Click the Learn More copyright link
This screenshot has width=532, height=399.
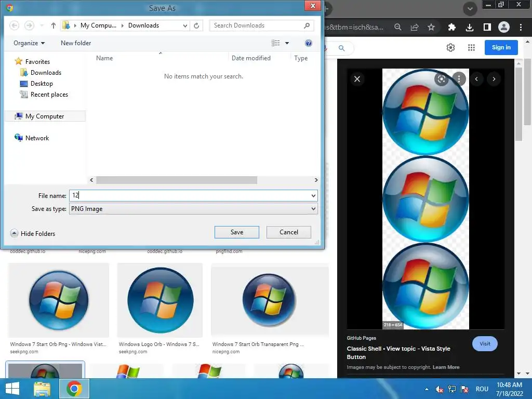point(446,367)
